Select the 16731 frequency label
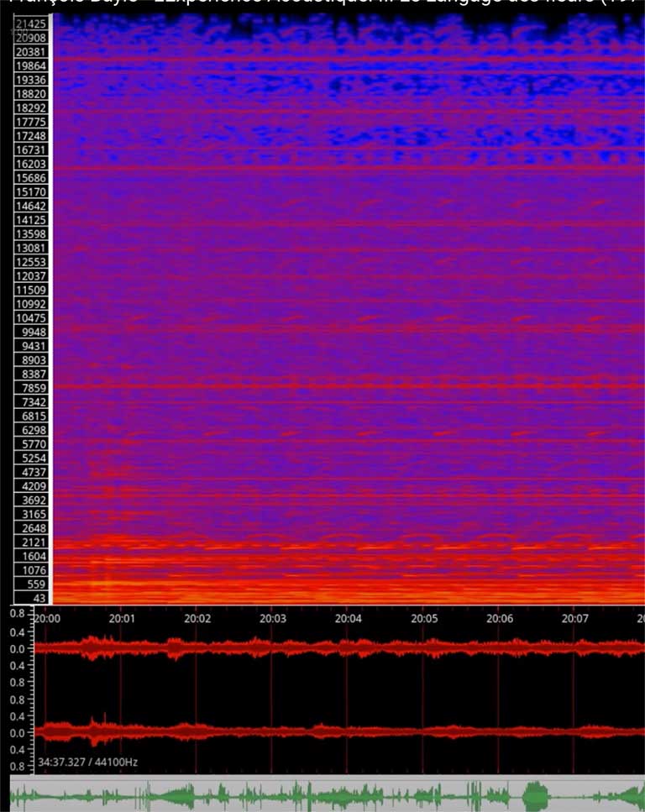The image size is (645, 812). 31,149
